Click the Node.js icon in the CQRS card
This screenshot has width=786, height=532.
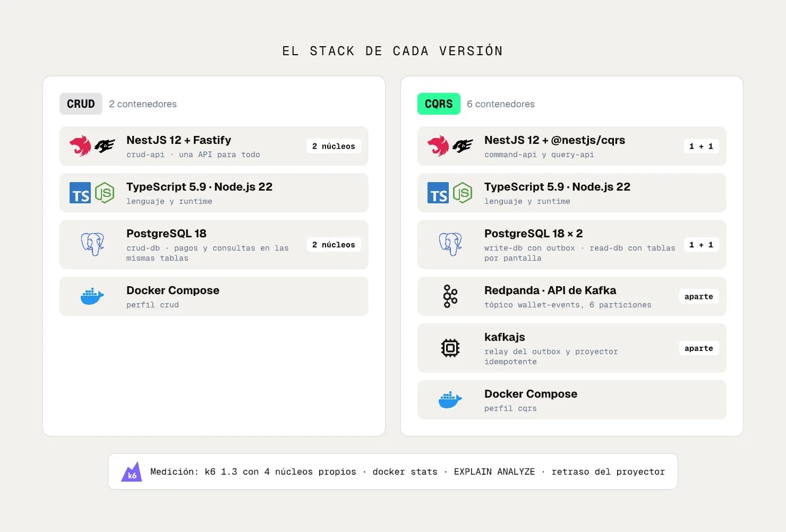tap(463, 193)
